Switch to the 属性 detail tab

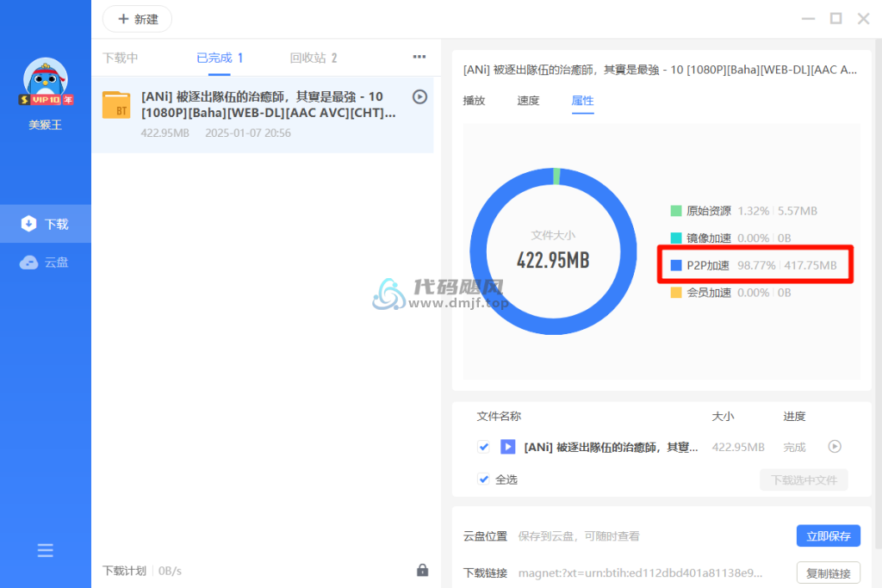pos(583,101)
